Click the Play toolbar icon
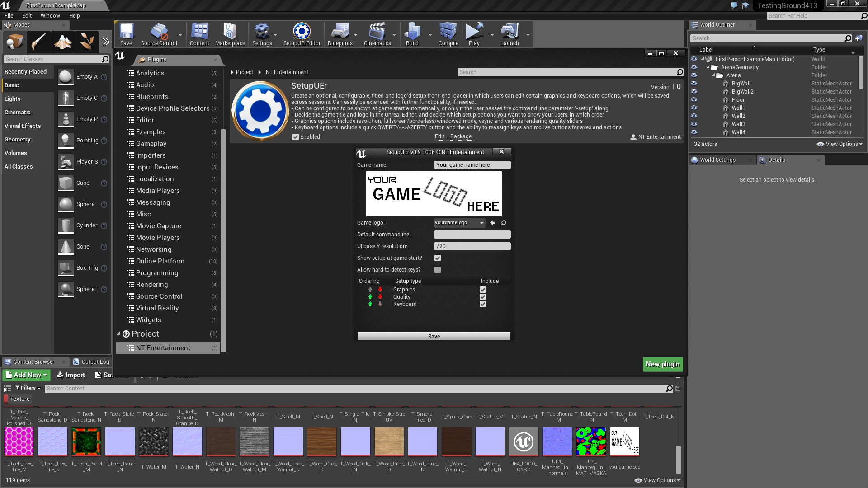Viewport: 868px width, 488px height. tap(474, 34)
